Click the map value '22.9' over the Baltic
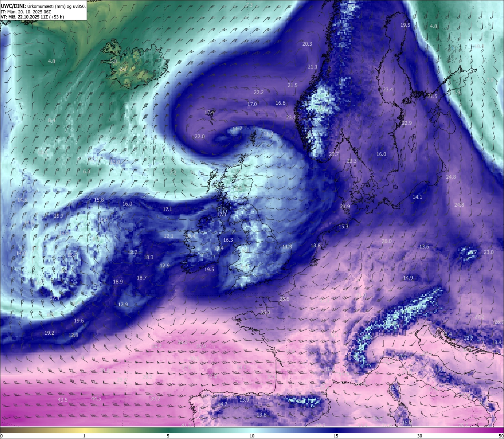The width and height of the screenshot is (504, 439). [x=407, y=123]
